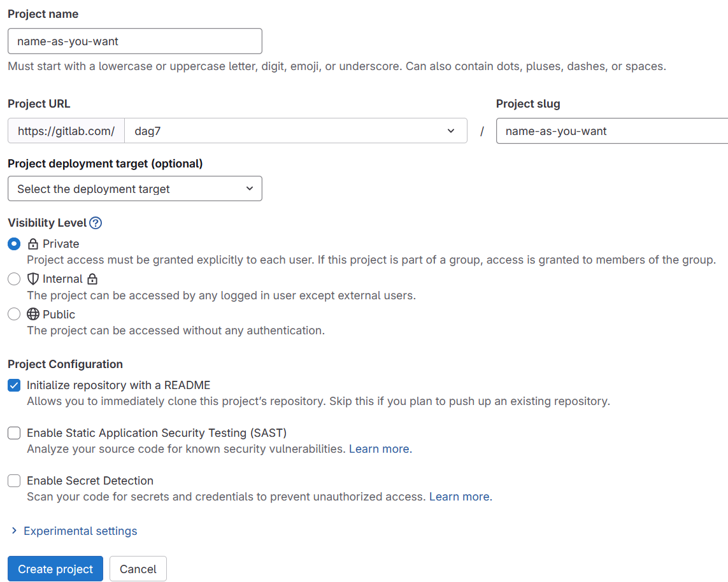Select the Internal visibility radio button
The width and height of the screenshot is (728, 582).
(14, 279)
